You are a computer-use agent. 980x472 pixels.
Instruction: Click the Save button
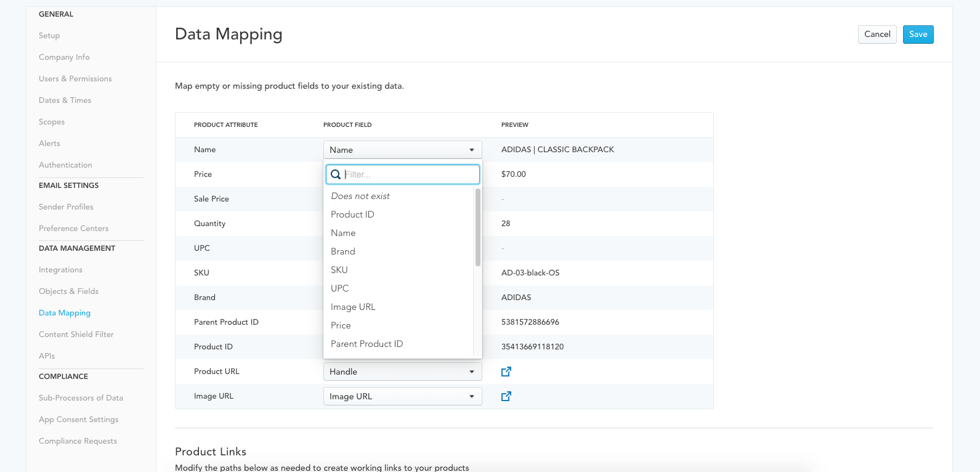918,35
